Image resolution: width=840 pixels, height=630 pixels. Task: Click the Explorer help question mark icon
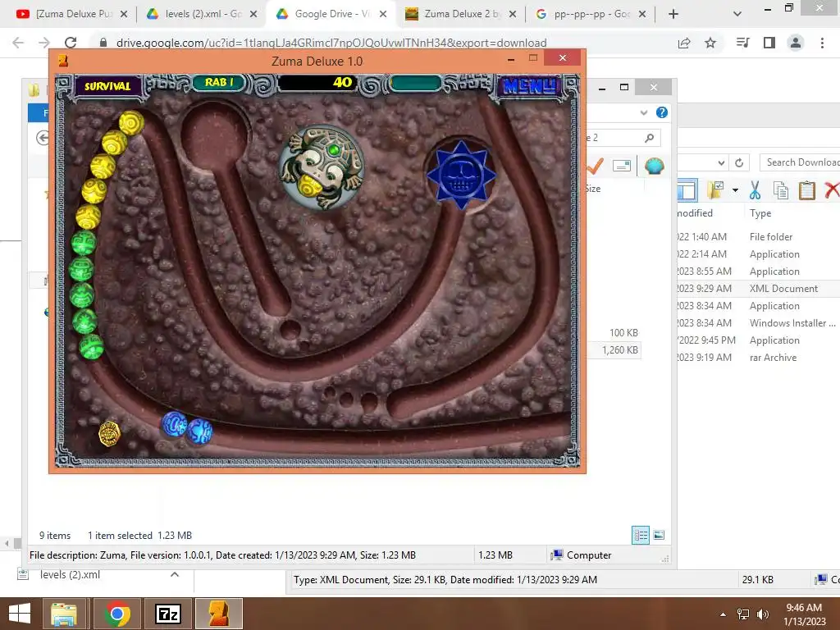click(662, 112)
